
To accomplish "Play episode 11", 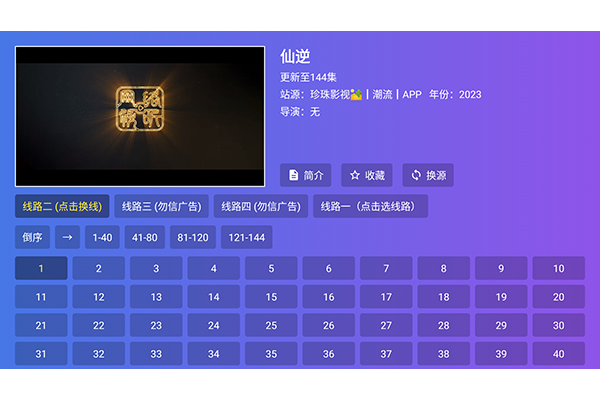I will point(41,297).
